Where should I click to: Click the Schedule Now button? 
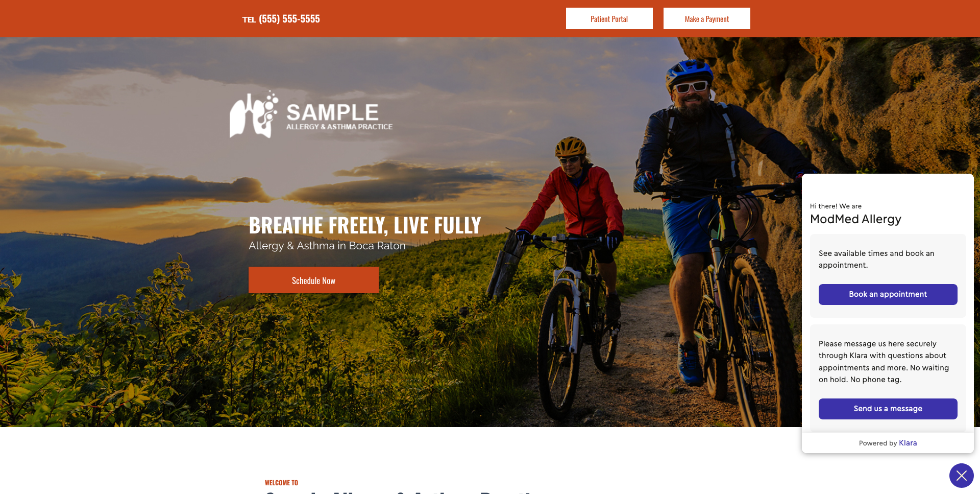click(x=313, y=280)
